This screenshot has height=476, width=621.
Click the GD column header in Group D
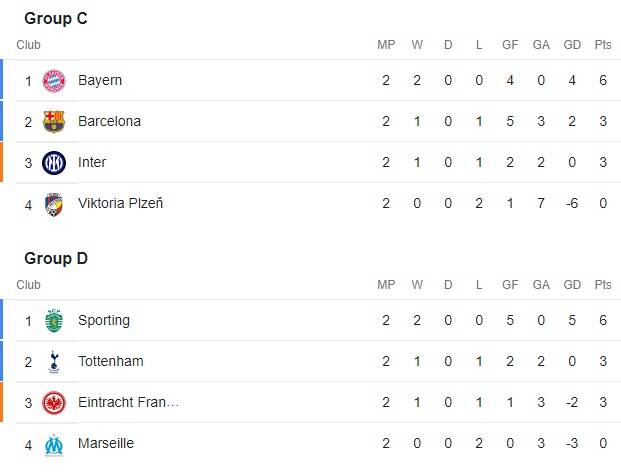click(572, 286)
